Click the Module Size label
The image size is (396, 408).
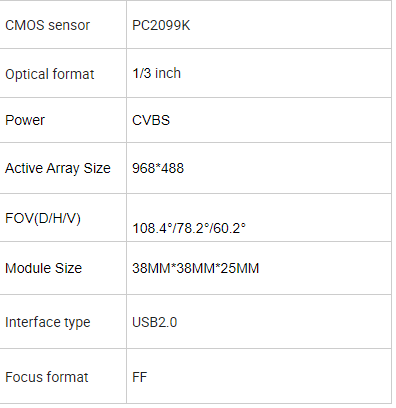click(43, 268)
